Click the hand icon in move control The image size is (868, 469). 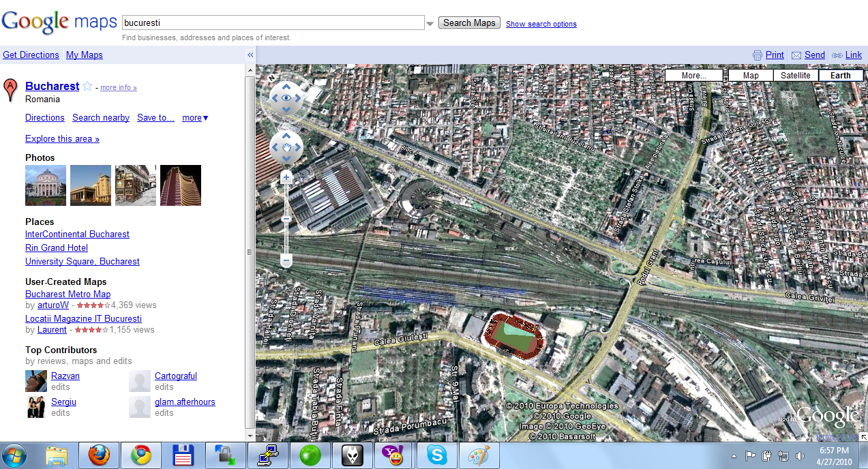[x=287, y=147]
